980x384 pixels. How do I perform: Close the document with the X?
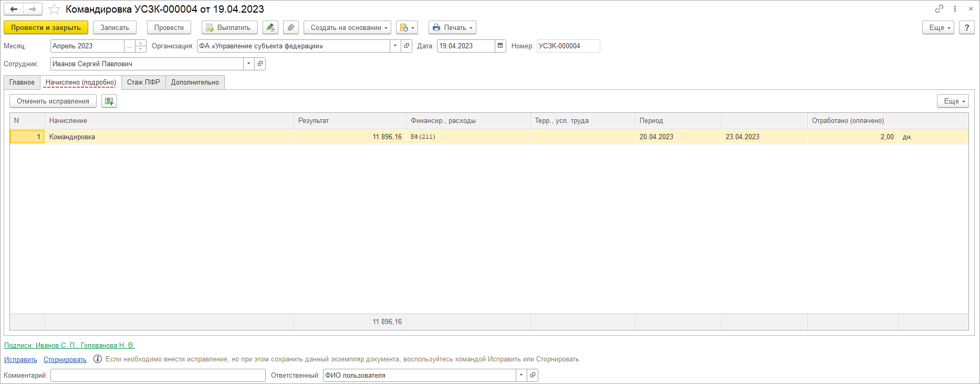pos(971,8)
